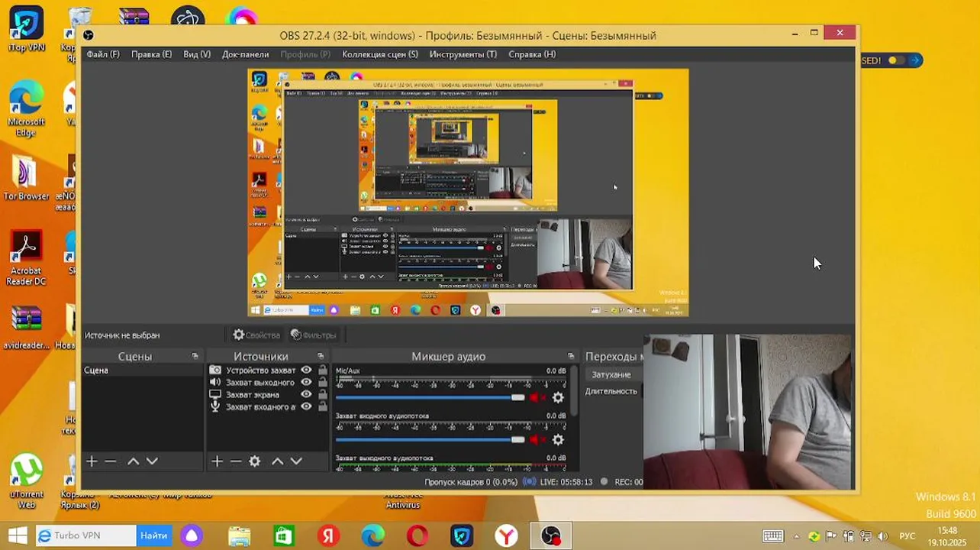Click the LIVE streaming status icon
980x550 pixels.
pyautogui.click(x=528, y=482)
